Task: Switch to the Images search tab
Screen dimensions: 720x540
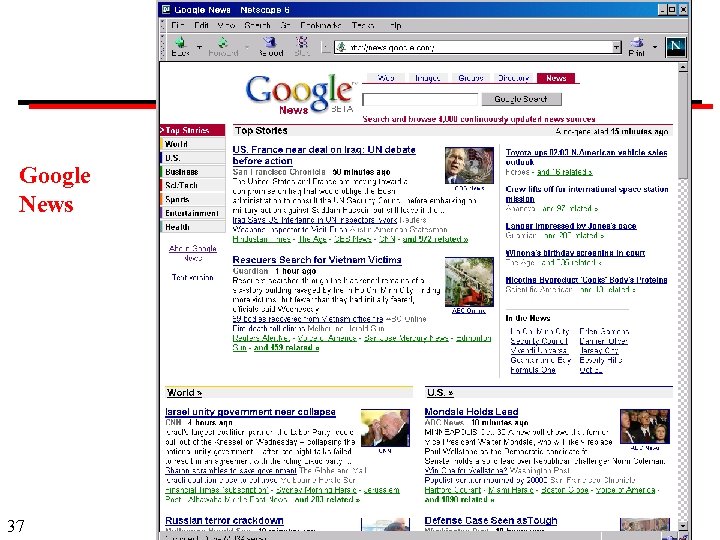Action: (428, 78)
